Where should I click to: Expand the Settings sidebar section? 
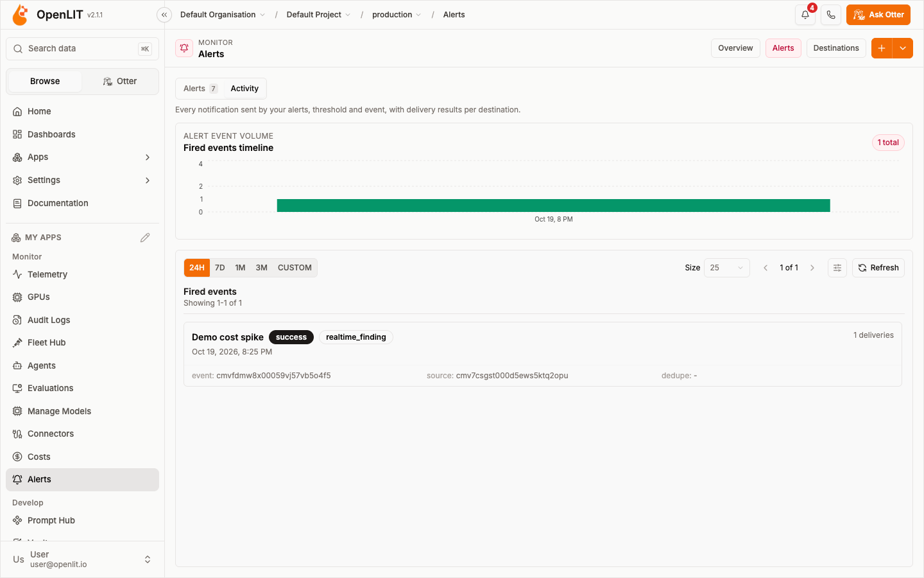click(82, 180)
